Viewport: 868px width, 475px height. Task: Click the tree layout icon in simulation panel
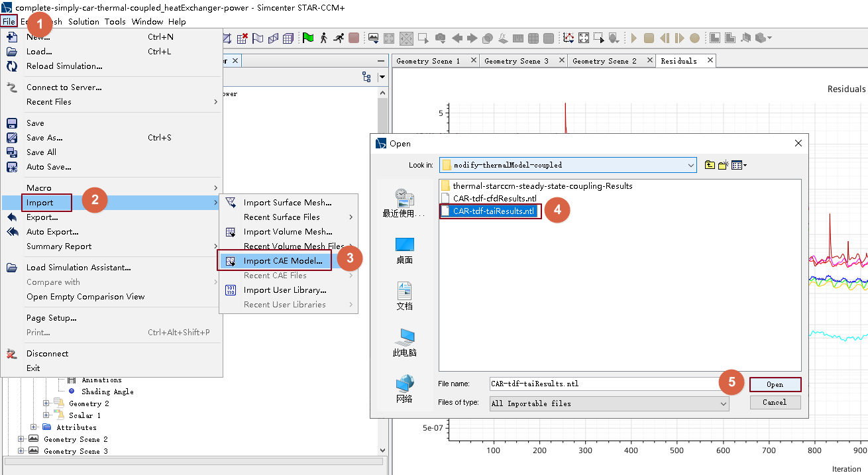(x=366, y=77)
